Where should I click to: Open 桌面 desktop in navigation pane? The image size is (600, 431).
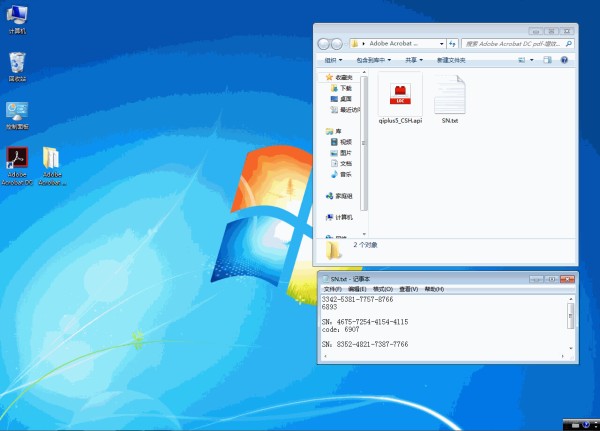tap(341, 99)
